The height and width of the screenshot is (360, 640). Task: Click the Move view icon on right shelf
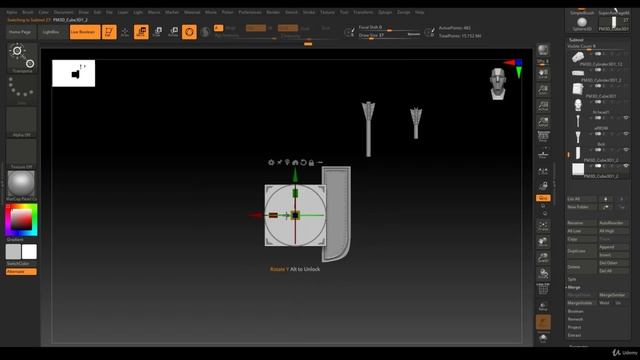[543, 242]
